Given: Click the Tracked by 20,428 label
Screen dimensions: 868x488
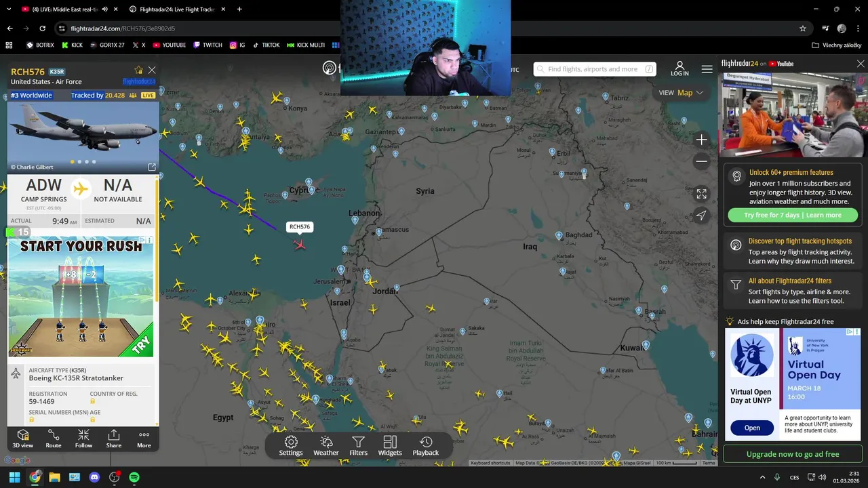Looking at the screenshot, I should [x=98, y=96].
